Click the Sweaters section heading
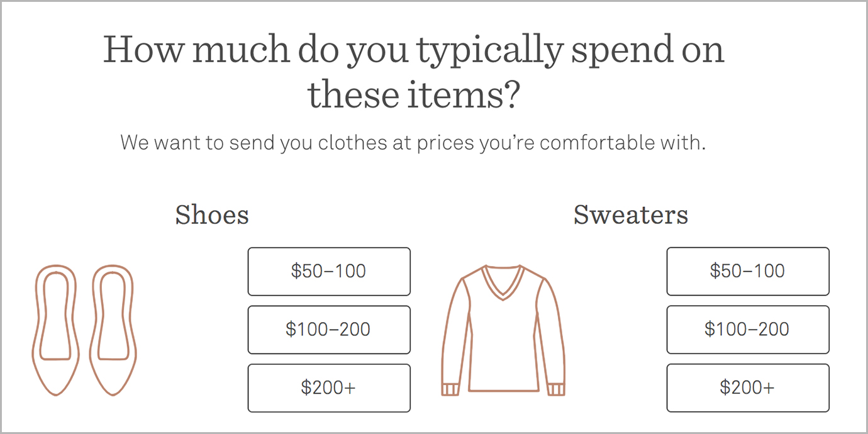 tap(631, 214)
